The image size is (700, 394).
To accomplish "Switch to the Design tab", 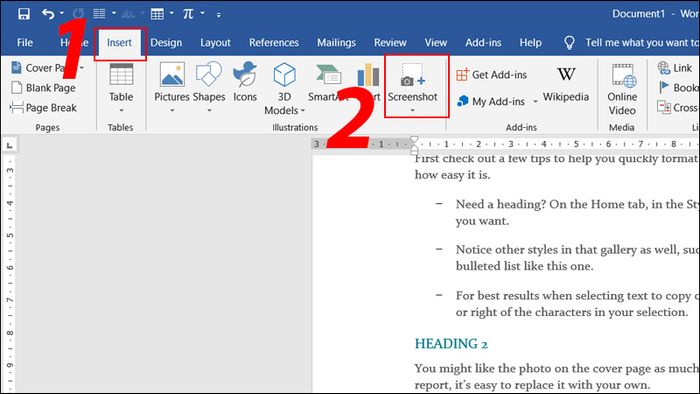I will click(166, 43).
